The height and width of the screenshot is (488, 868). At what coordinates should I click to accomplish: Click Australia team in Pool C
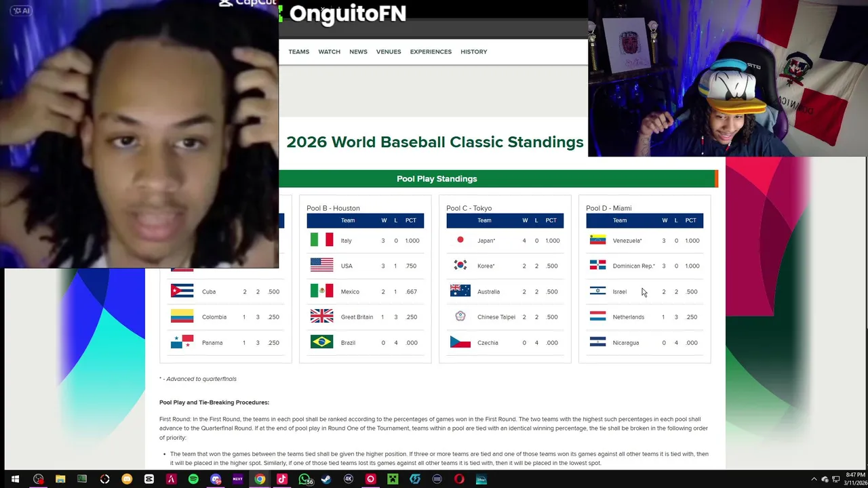[x=488, y=291]
